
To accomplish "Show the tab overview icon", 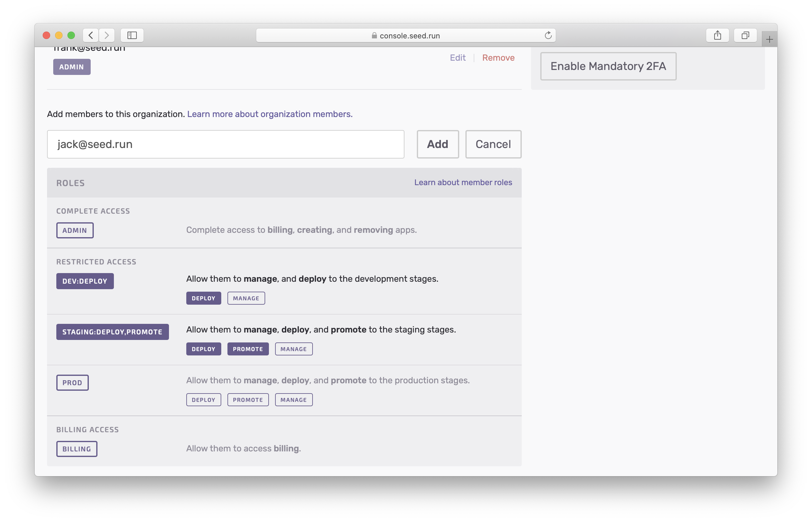I will coord(745,35).
